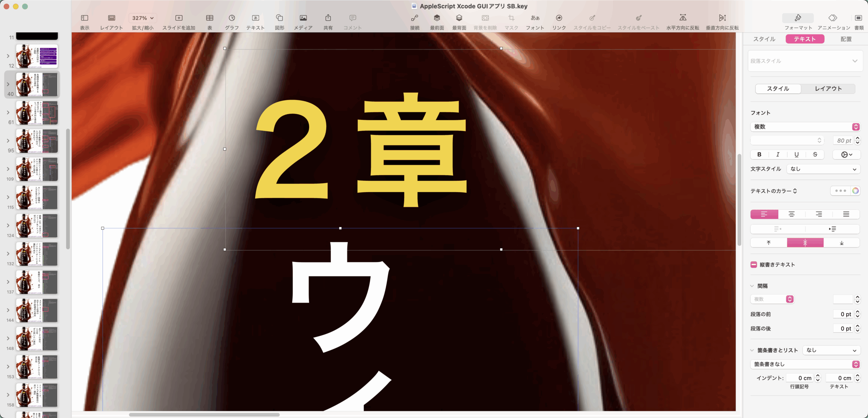Select slide 115 thumbnail
Viewport: 868px width, 418px height.
[x=37, y=197]
